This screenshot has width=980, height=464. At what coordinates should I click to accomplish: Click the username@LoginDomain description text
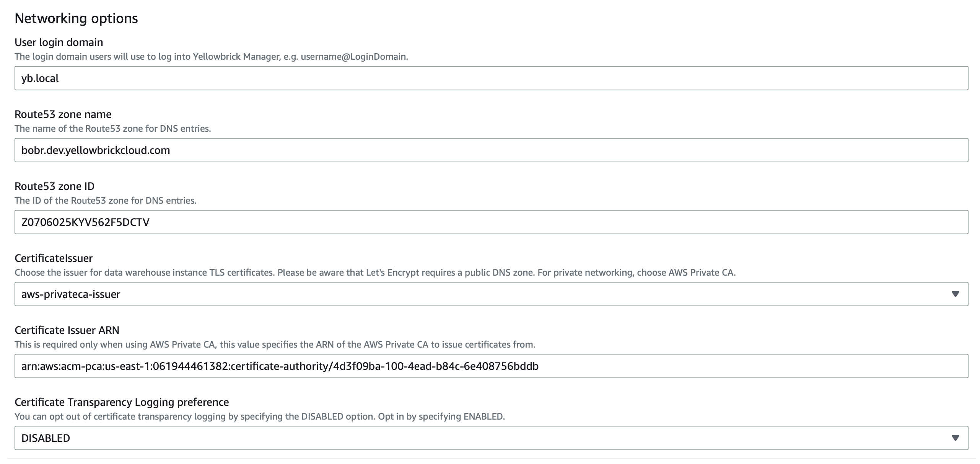[x=211, y=57]
